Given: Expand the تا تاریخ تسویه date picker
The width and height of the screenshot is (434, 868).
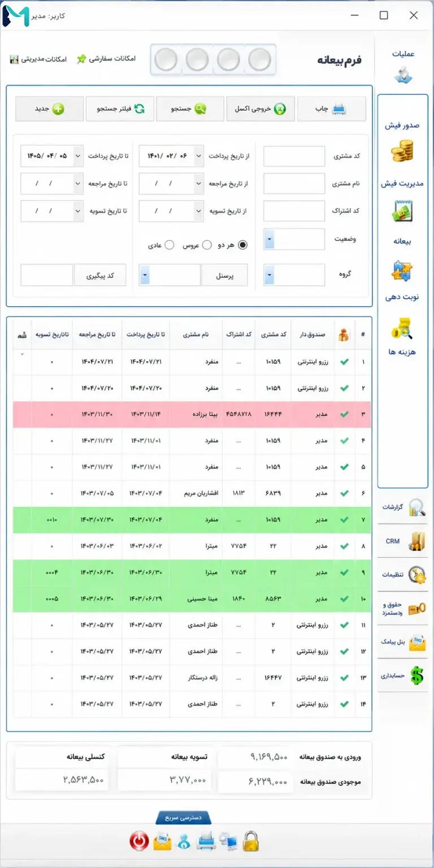Looking at the screenshot, I should pos(78,211).
